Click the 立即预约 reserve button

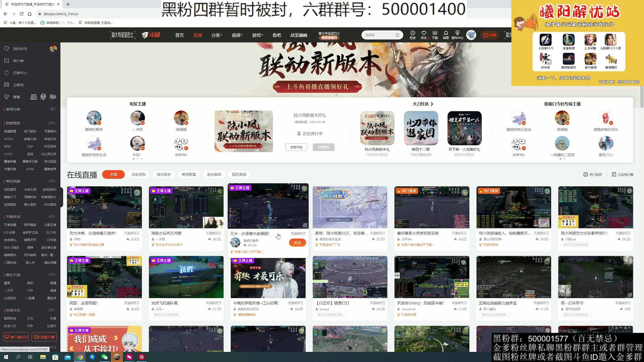pos(324,147)
